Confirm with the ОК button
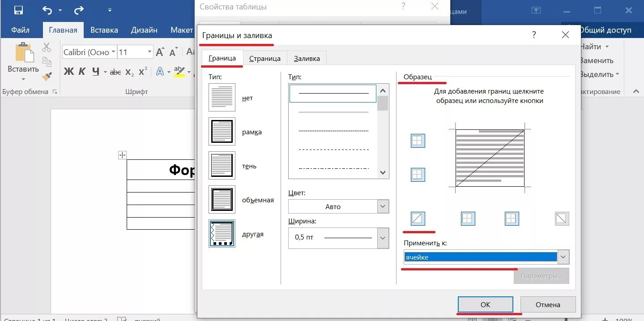This screenshot has width=644, height=321. pos(486,304)
